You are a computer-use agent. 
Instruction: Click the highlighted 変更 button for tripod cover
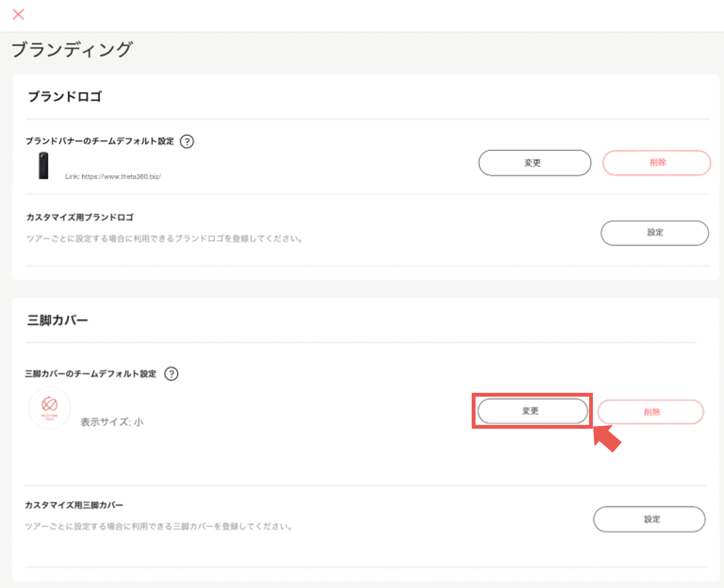point(532,411)
